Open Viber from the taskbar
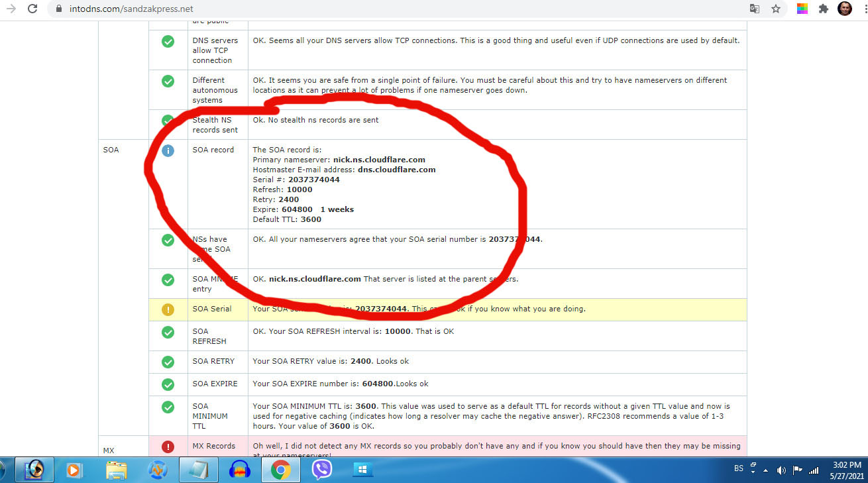Screen dimensions: 868x483 (x=322, y=470)
